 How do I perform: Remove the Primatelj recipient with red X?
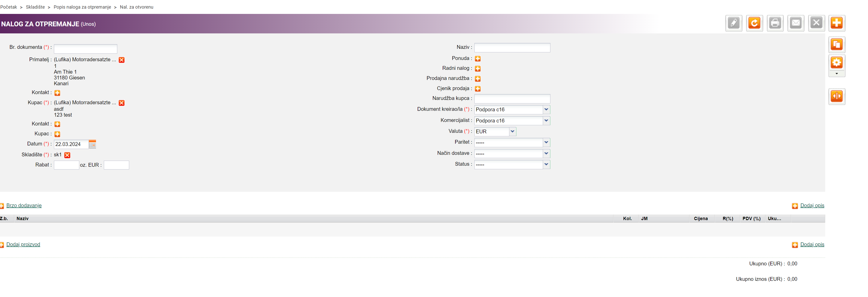122,60
